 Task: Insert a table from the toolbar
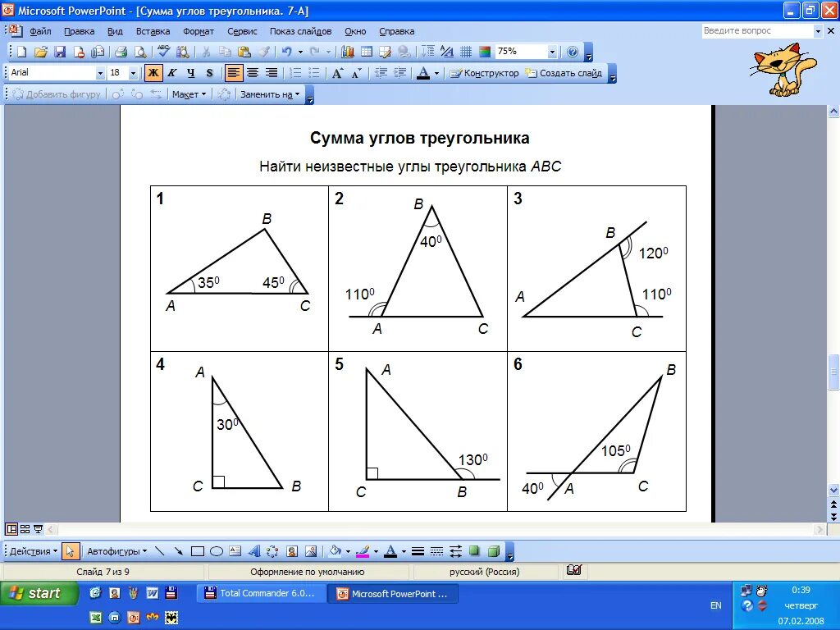[367, 52]
